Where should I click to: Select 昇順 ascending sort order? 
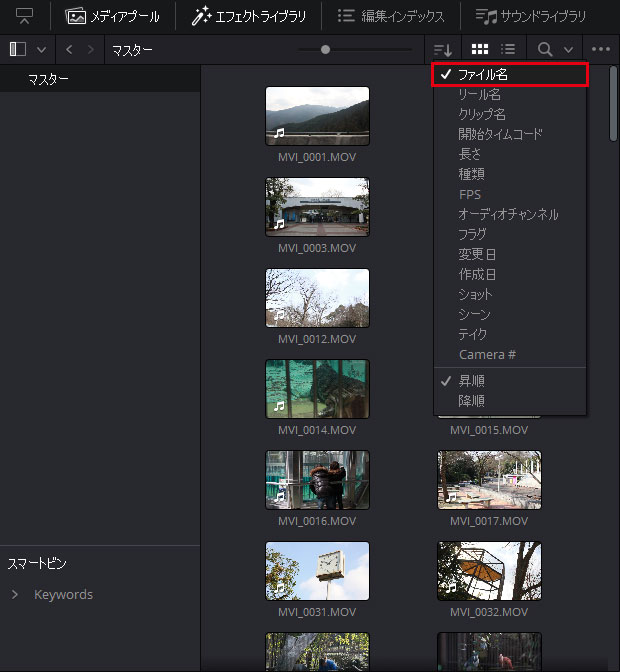472,381
